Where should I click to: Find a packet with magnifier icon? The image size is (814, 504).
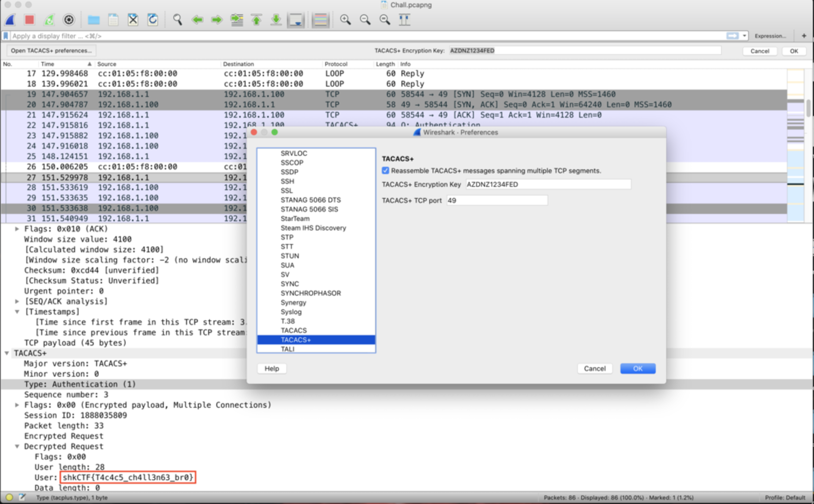(177, 20)
